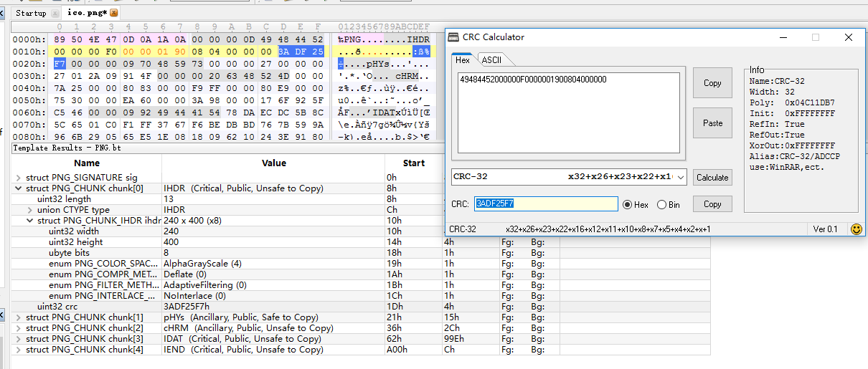Minimize the CRC Calculator window

click(781, 37)
